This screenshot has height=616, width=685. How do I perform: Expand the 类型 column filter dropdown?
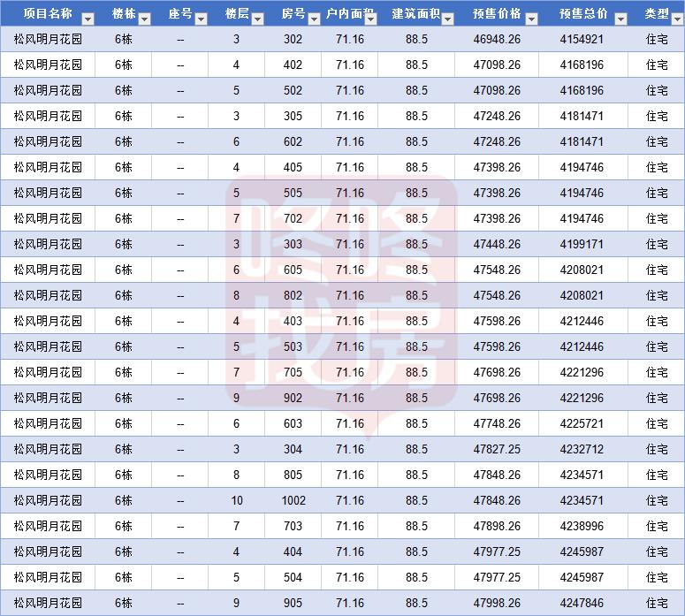coord(677,19)
